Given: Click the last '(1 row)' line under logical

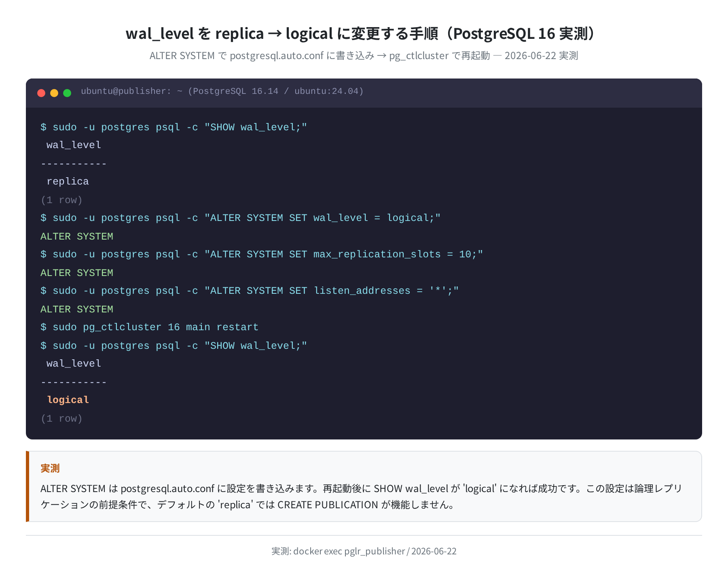Looking at the screenshot, I should pos(61,418).
